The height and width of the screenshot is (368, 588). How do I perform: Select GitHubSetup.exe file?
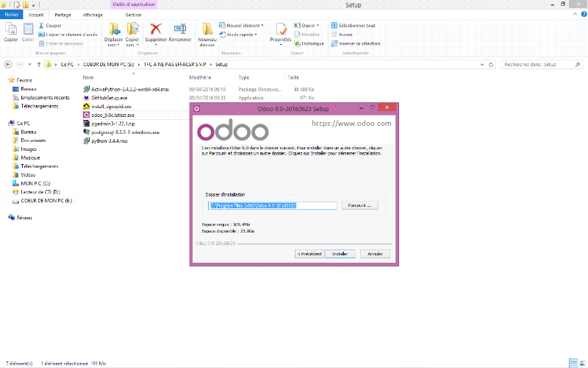109,98
